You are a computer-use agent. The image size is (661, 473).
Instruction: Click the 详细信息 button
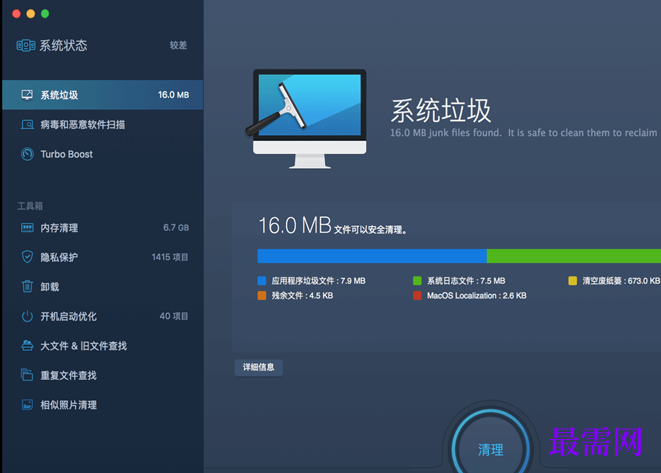coord(258,367)
